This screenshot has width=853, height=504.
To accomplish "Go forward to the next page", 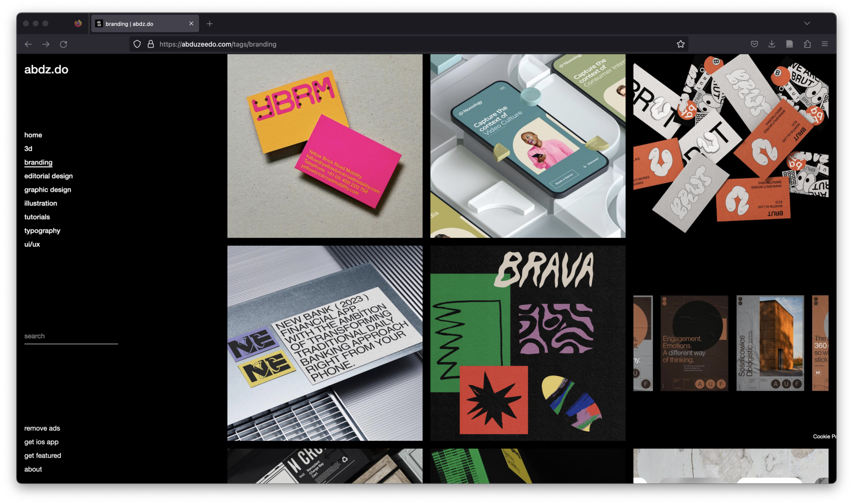I will coord(46,44).
